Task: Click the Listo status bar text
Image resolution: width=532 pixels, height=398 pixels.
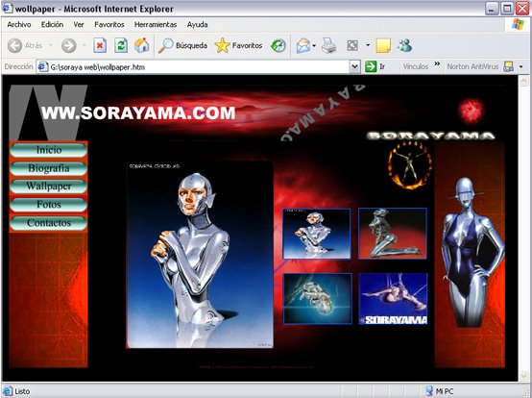Action: point(22,391)
